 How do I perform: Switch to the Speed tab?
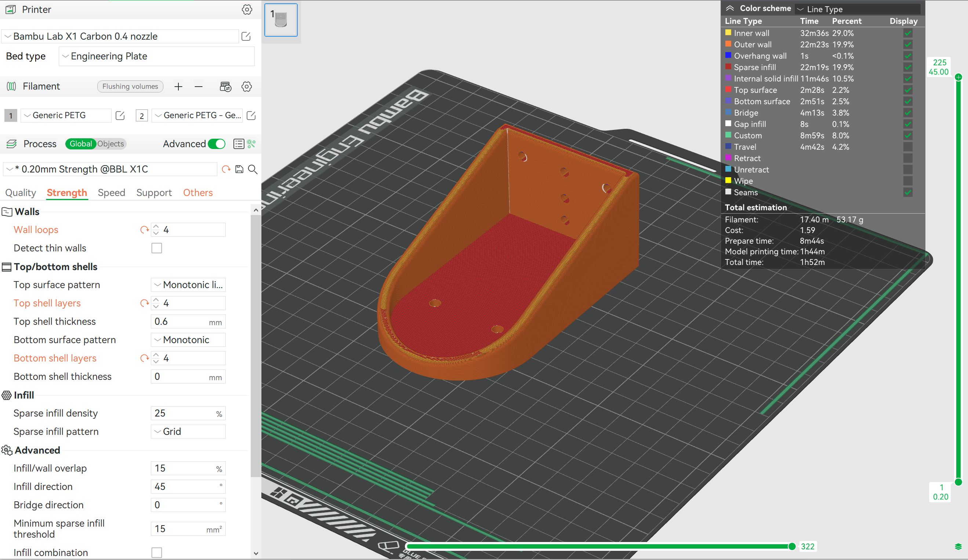(x=111, y=192)
